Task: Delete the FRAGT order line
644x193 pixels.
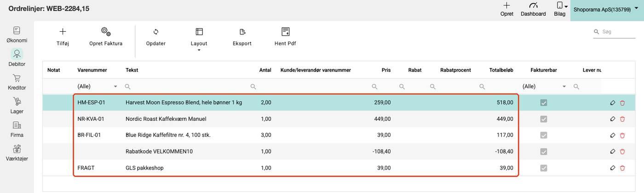Action: point(622,168)
